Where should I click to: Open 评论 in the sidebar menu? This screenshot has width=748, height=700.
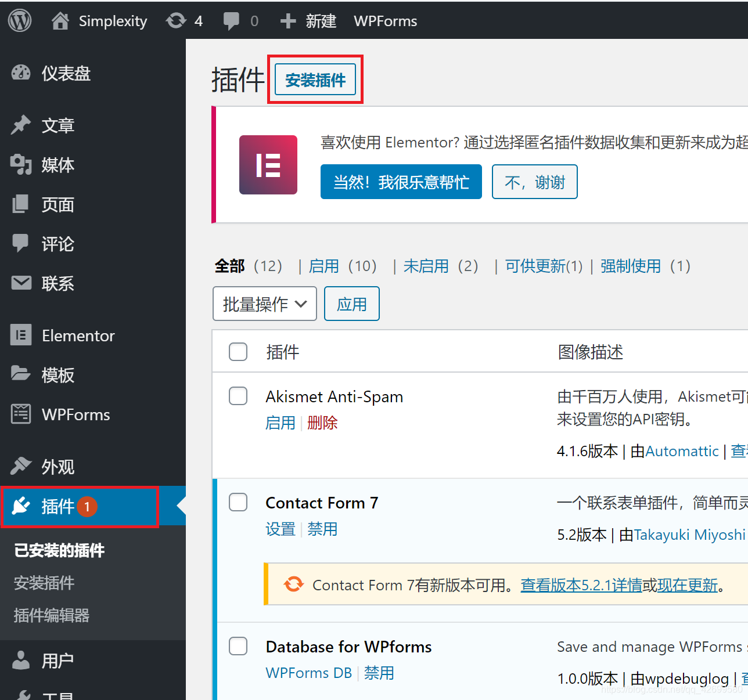pyautogui.click(x=58, y=244)
